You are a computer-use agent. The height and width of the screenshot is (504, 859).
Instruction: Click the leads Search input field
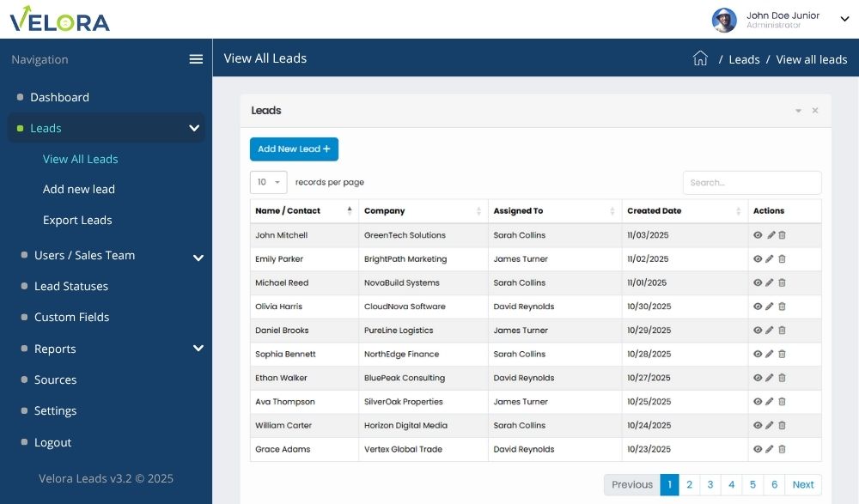(752, 183)
